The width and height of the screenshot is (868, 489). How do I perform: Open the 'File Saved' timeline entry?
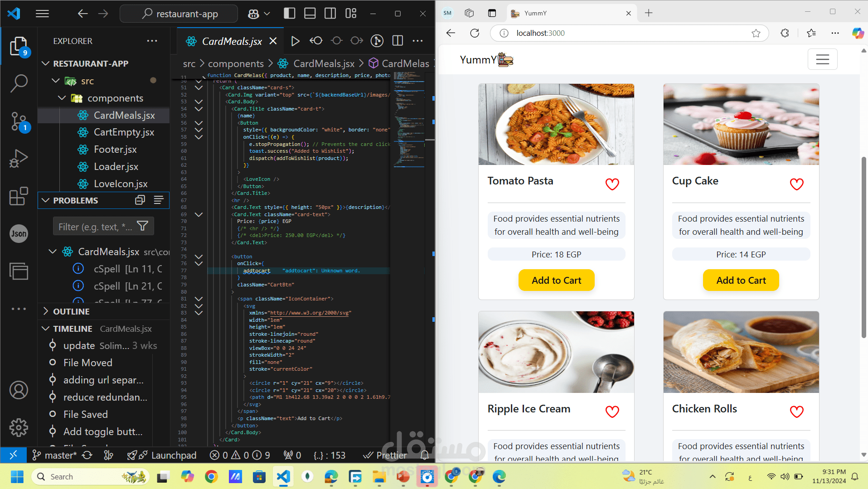point(86,414)
